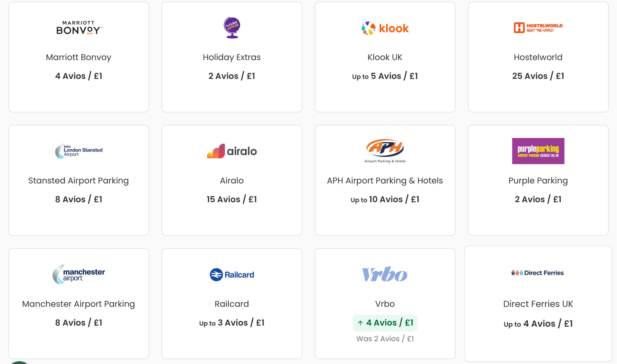Open the Hostelworld retailer name link
617x364 pixels.
pyautogui.click(x=538, y=57)
